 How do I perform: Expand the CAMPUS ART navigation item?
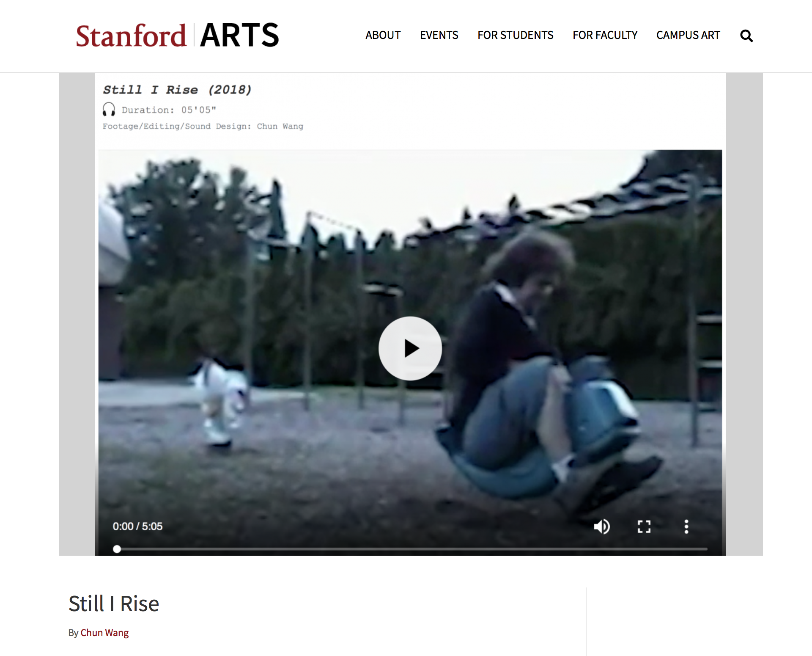[x=688, y=35]
